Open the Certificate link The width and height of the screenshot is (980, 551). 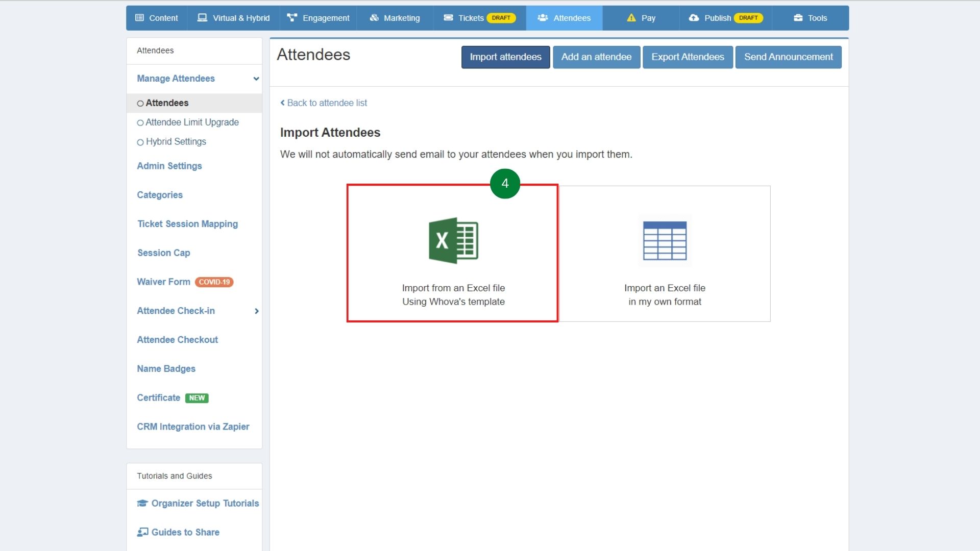158,397
